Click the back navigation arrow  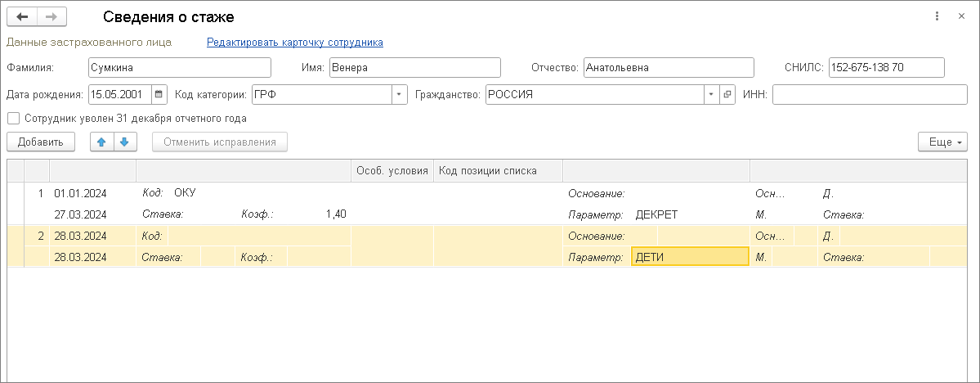[x=22, y=16]
